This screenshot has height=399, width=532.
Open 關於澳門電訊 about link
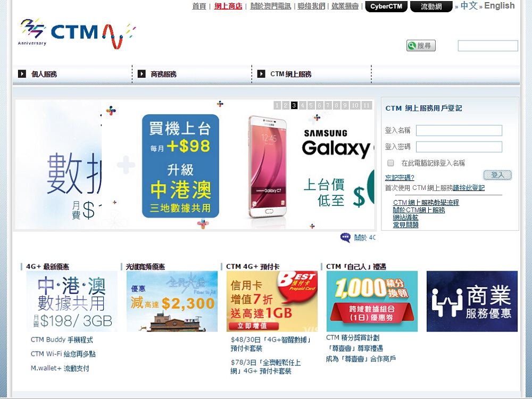click(270, 6)
